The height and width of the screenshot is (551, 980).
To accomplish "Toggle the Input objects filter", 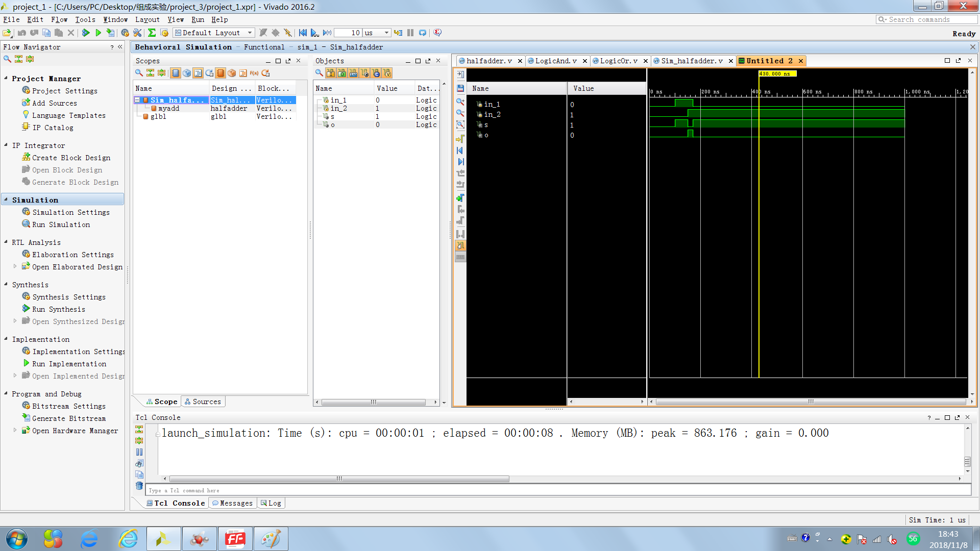I will click(331, 73).
